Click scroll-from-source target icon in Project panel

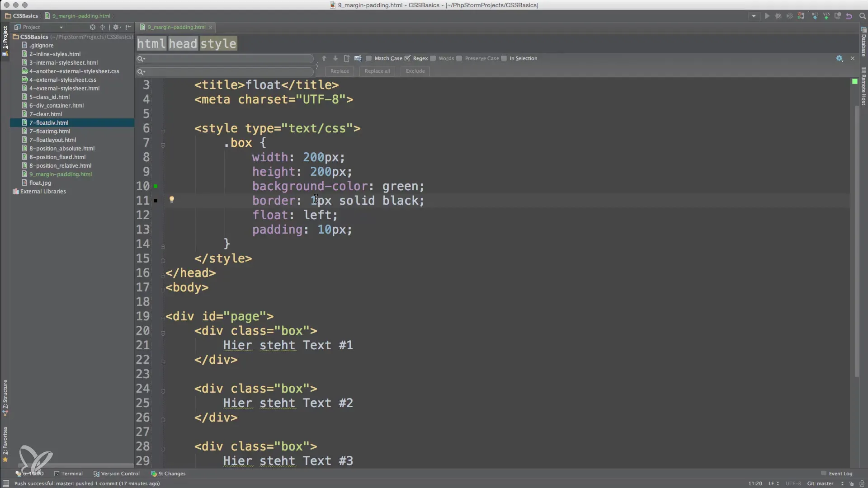tap(93, 27)
